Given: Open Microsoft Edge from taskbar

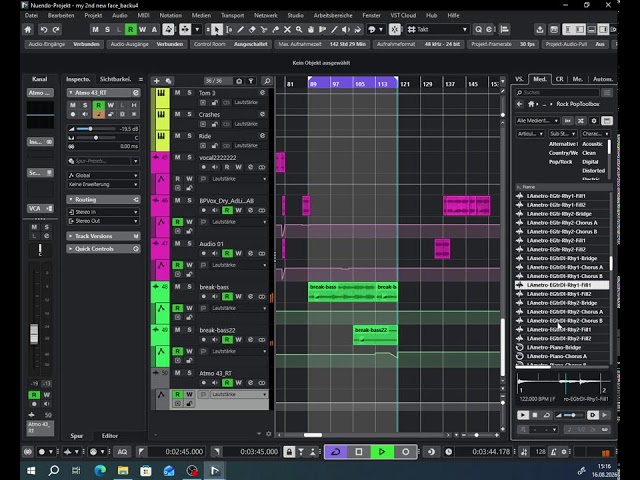Looking at the screenshot, I should pyautogui.click(x=100, y=471).
